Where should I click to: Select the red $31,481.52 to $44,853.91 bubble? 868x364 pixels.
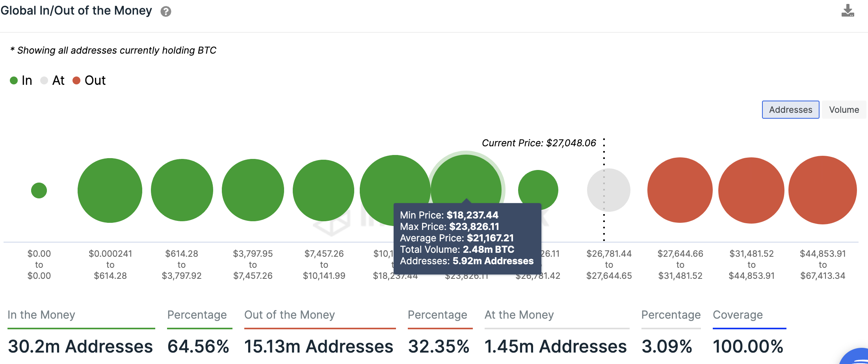click(x=751, y=190)
